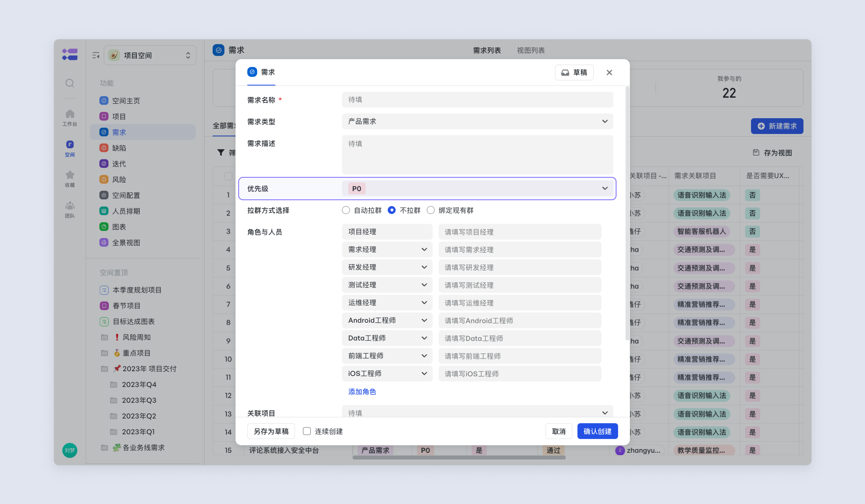Click 请填写iOS工程师 input field
865x504 pixels.
(520, 373)
